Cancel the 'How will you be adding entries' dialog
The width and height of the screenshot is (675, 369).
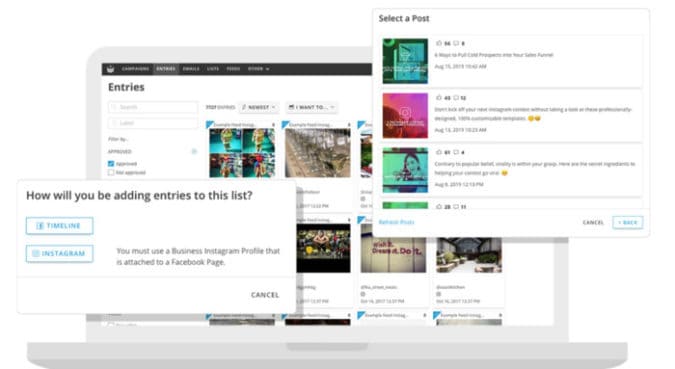[x=265, y=295]
